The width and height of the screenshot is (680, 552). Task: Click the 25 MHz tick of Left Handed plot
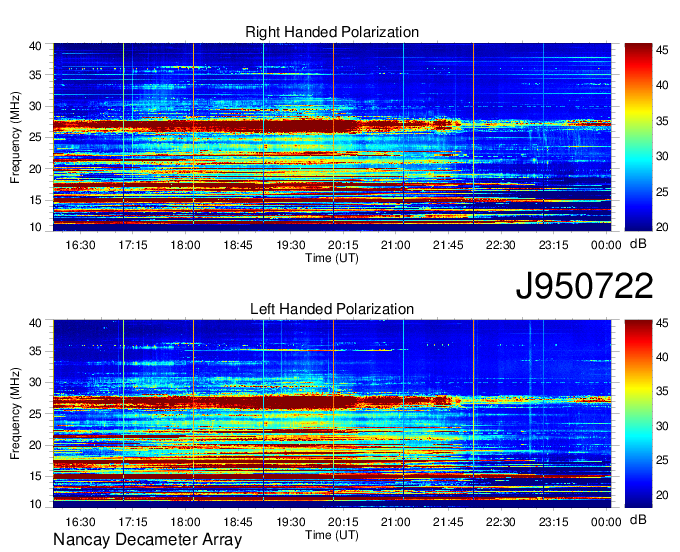[35, 414]
